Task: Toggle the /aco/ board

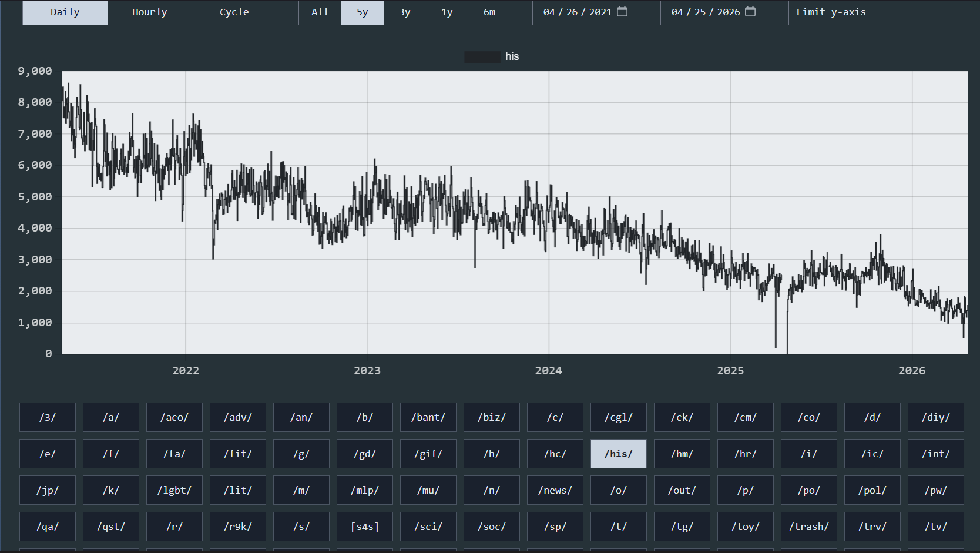Action: 174,417
